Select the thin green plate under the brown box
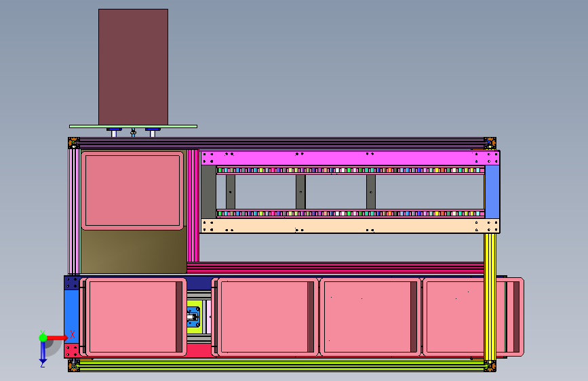The width and height of the screenshot is (588, 381). 133,127
